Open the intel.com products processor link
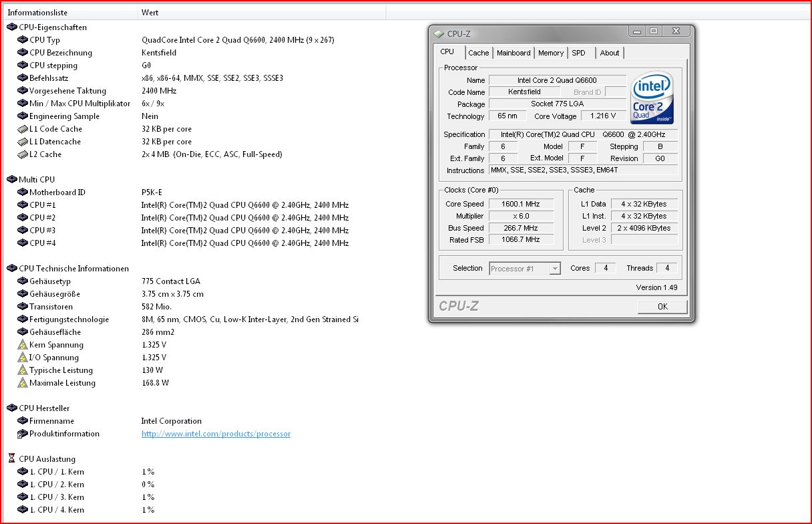The image size is (812, 524). tap(216, 434)
